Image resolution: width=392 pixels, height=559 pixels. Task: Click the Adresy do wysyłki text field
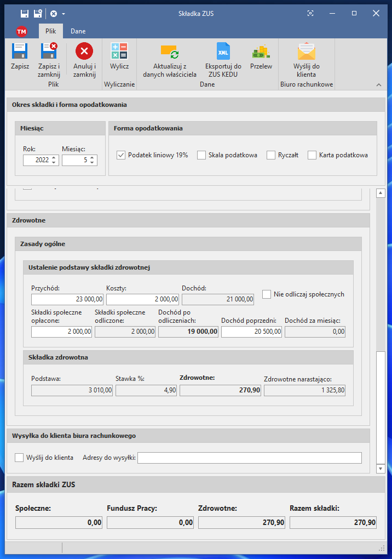tap(250, 458)
